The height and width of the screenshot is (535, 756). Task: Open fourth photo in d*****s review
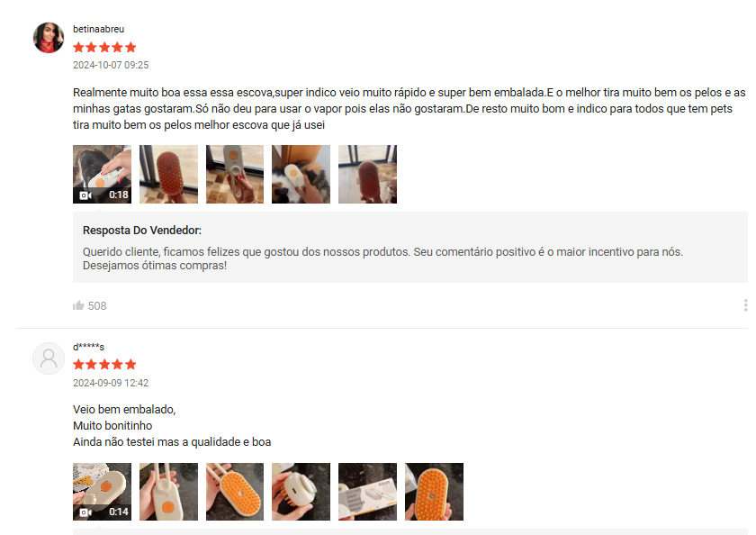coord(301,492)
